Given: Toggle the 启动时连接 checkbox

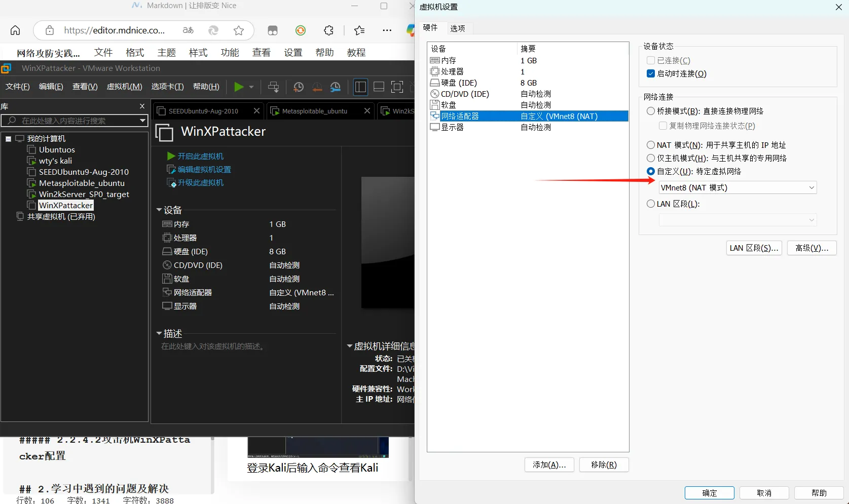Looking at the screenshot, I should (x=651, y=73).
